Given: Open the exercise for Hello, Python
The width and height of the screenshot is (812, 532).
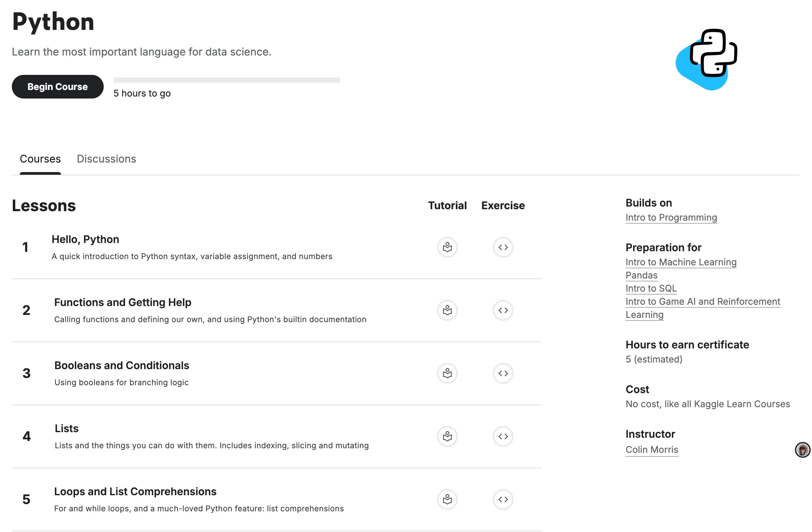Looking at the screenshot, I should click(x=502, y=247).
